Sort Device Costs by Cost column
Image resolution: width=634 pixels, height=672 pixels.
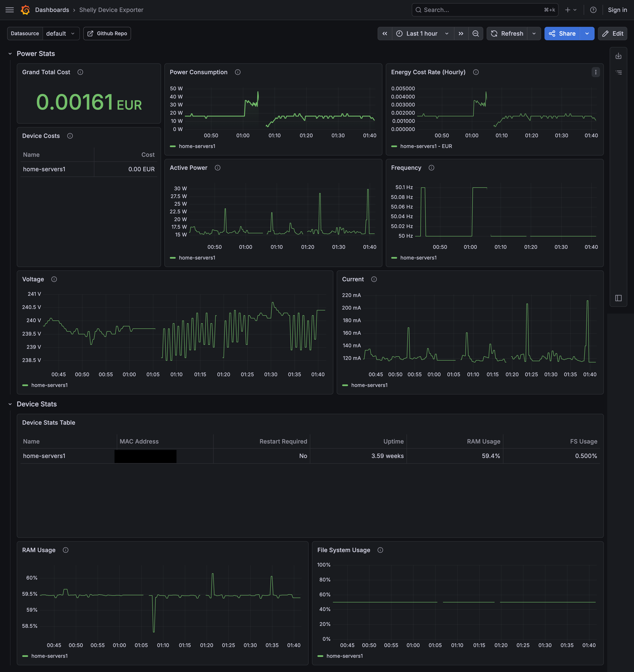coord(148,155)
